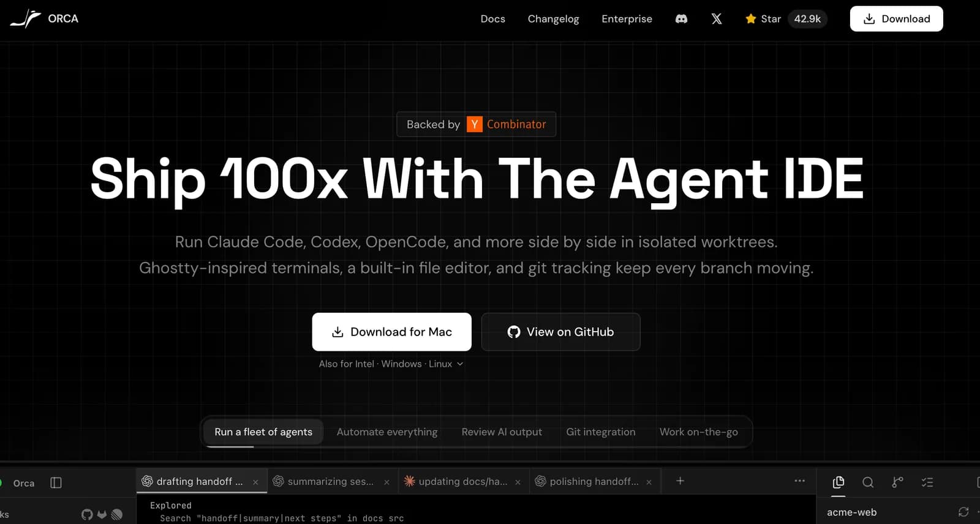Click the striped circle icon after GitLab
Screen dimensions: 980x524
tap(117, 514)
